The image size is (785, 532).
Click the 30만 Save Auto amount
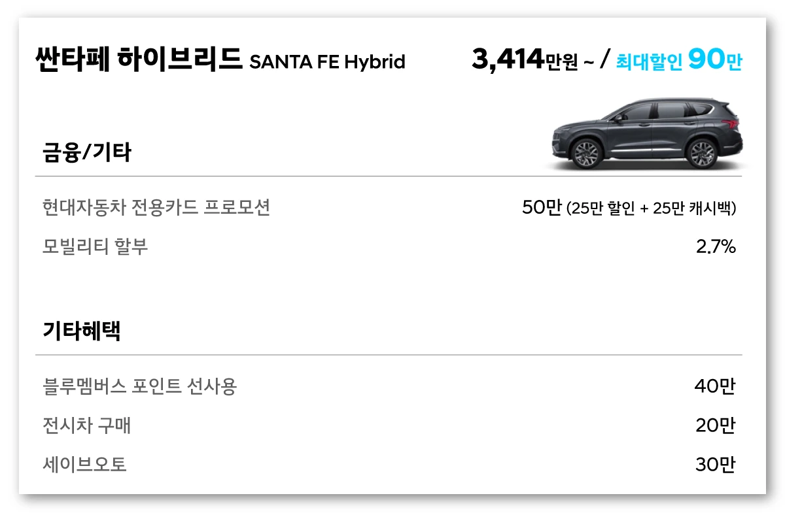click(x=716, y=465)
